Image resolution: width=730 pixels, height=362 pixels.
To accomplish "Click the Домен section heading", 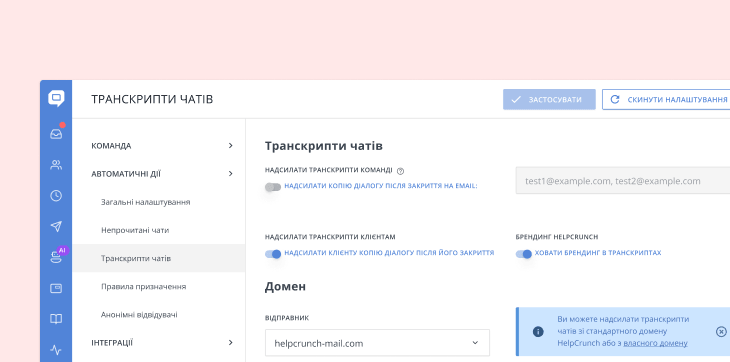I will pyautogui.click(x=285, y=286).
